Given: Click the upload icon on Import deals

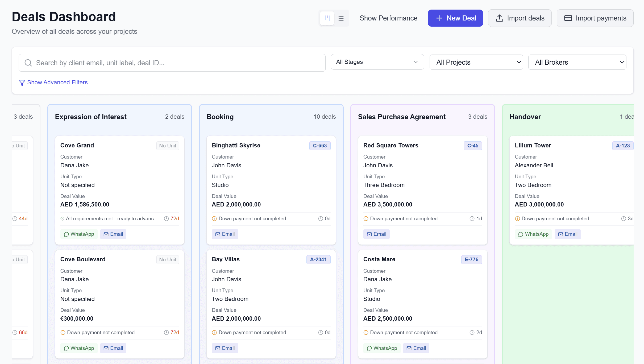Looking at the screenshot, I should coord(499,18).
